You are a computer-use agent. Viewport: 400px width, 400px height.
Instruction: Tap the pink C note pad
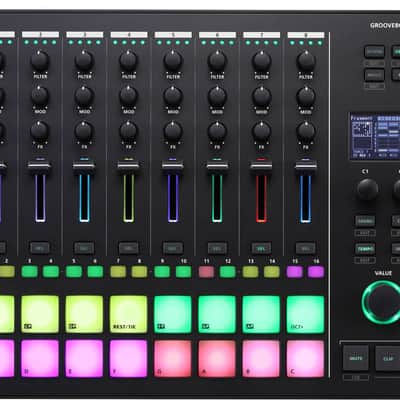(x=305, y=358)
